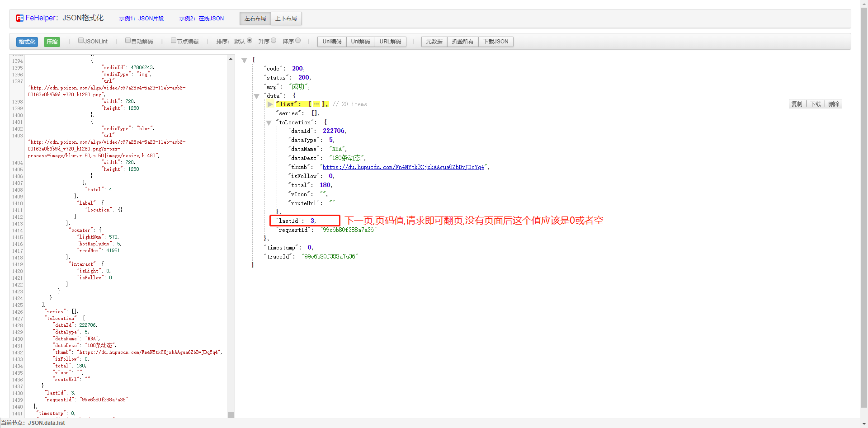Screen dimensions: 868x428
Task: Click the total value 180 in tree
Action: (325, 185)
